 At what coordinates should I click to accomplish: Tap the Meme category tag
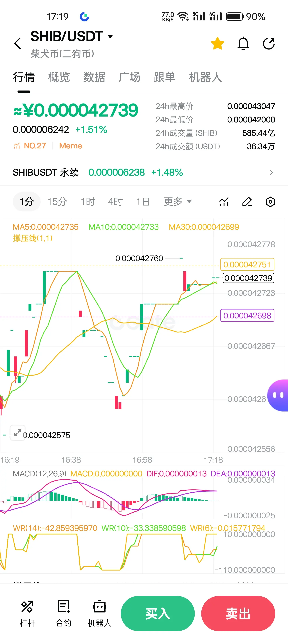pyautogui.click(x=71, y=146)
